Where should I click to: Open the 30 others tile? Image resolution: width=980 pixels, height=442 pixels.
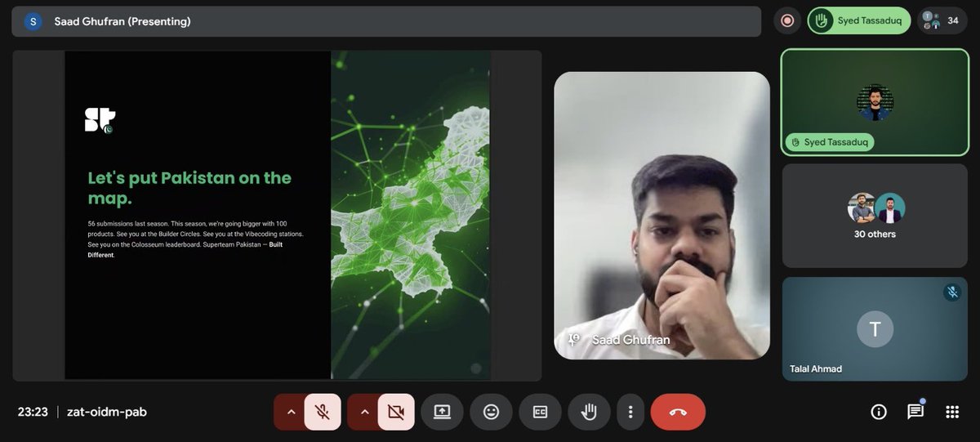click(x=875, y=216)
